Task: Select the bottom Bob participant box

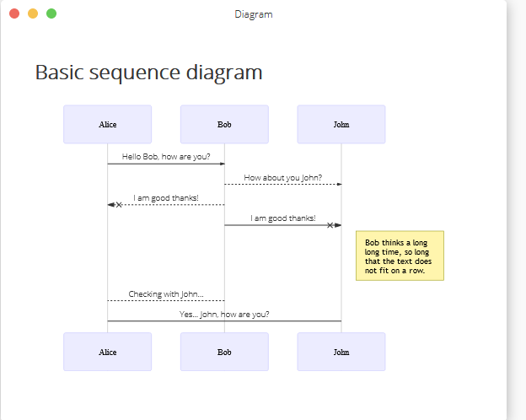Action: [224, 352]
